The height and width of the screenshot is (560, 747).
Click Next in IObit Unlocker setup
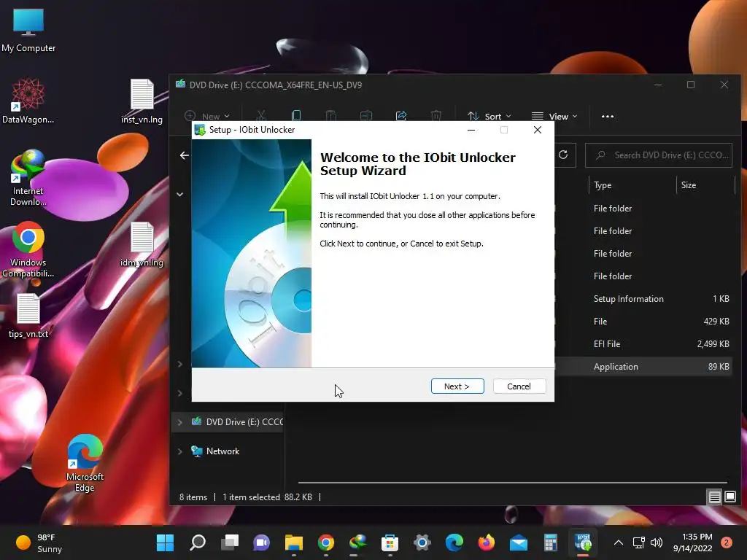point(457,386)
